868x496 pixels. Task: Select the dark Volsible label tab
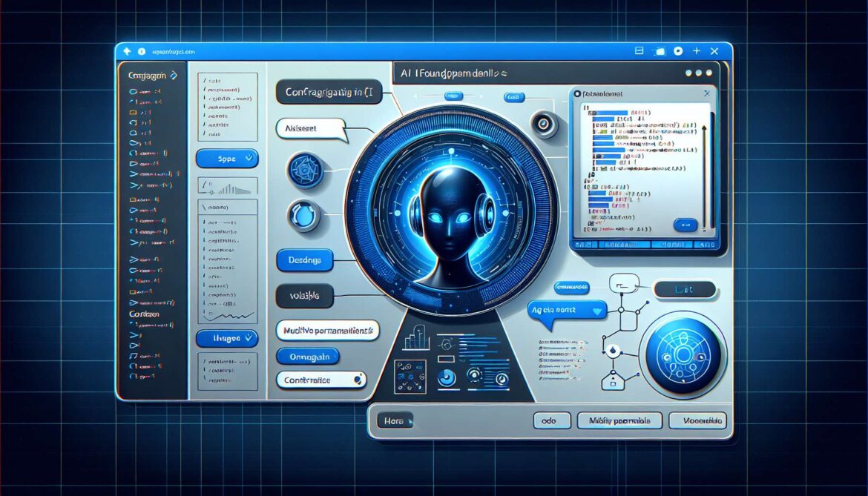[303, 296]
